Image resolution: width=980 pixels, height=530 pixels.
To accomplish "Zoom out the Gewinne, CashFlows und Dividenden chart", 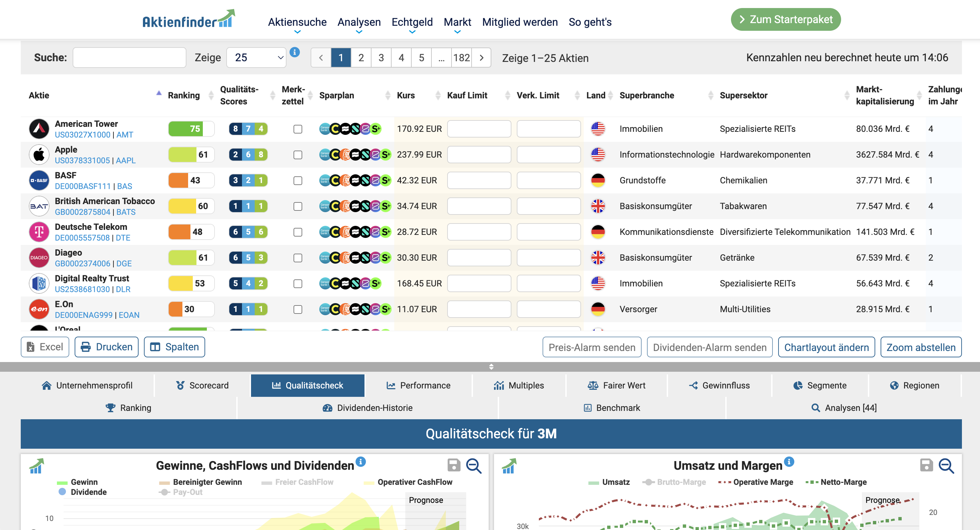I will click(474, 466).
